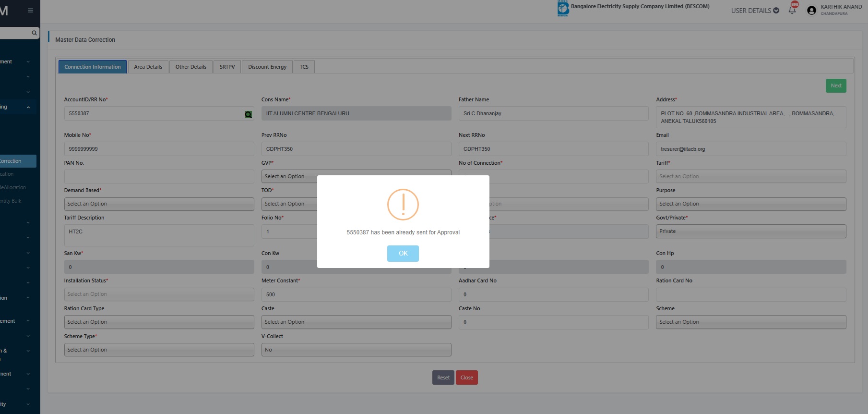Switch to the Other Details tab

click(190, 67)
